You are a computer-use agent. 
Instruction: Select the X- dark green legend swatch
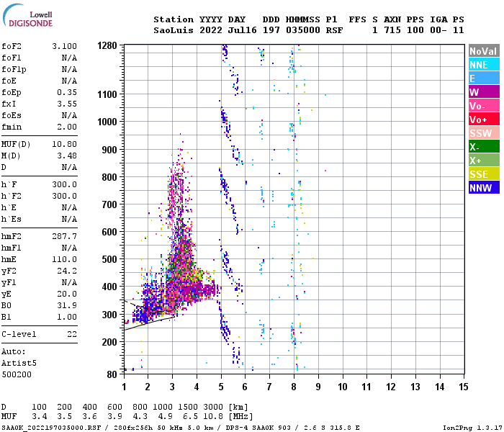tap(484, 147)
